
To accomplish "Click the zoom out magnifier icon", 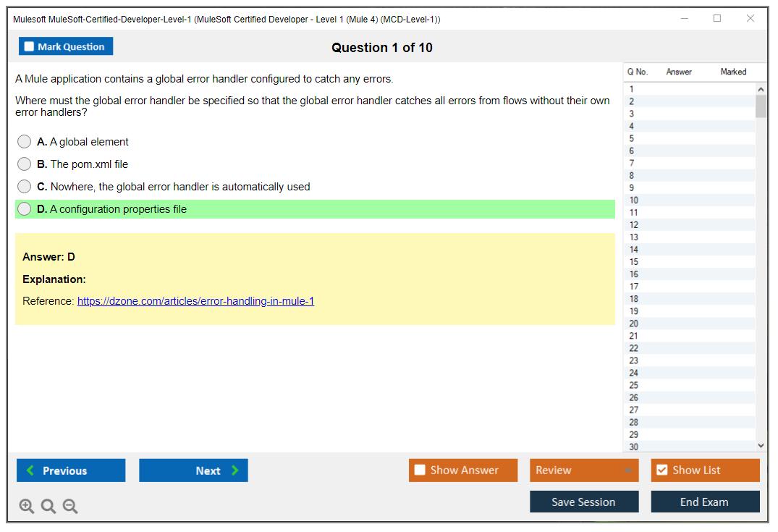I will [70, 506].
